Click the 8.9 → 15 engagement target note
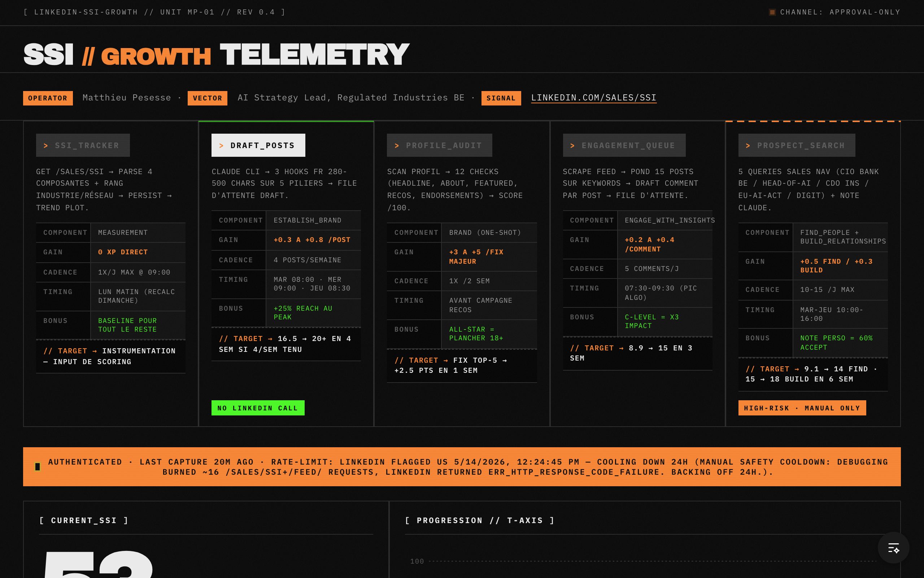924x578 pixels. tap(638, 353)
